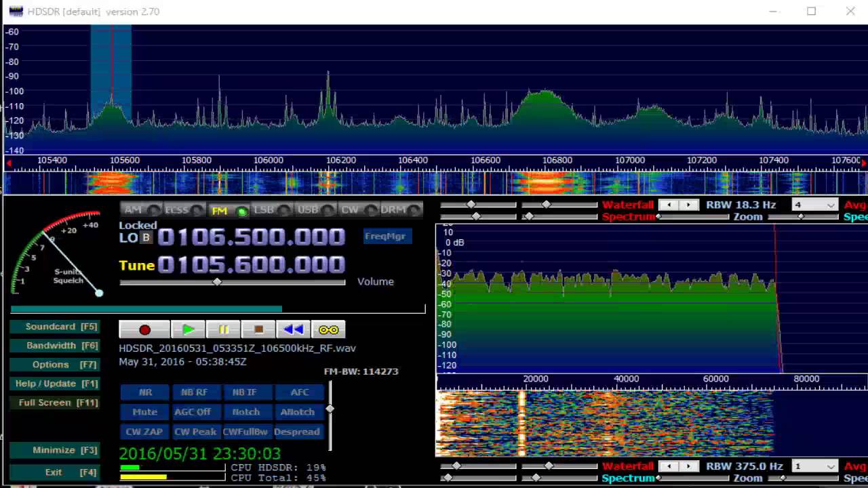This screenshot has height=488, width=868.
Task: Click upper RBW 18.3 Hz right arrow
Action: point(689,205)
